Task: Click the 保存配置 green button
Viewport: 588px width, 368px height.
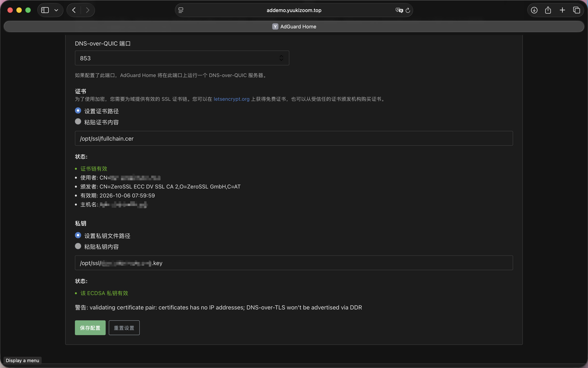Action: pyautogui.click(x=90, y=328)
